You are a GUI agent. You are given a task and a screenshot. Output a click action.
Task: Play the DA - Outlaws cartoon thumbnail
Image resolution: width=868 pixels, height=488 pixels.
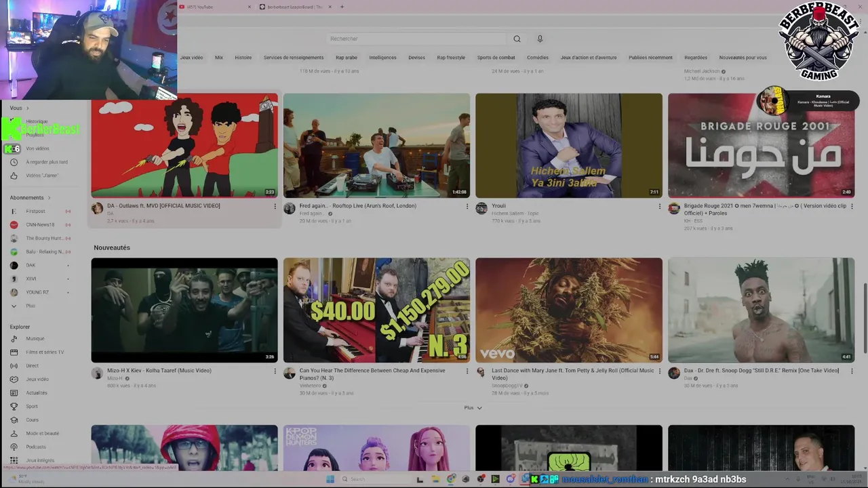tap(184, 146)
